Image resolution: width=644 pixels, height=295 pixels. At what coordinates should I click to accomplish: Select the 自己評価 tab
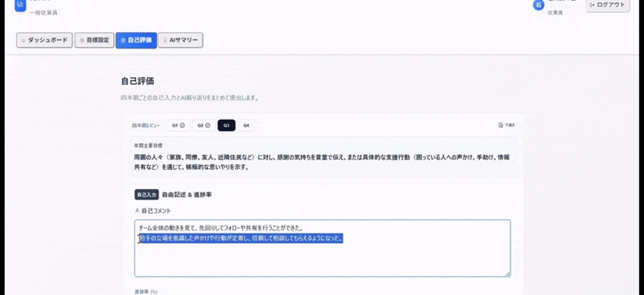click(136, 40)
